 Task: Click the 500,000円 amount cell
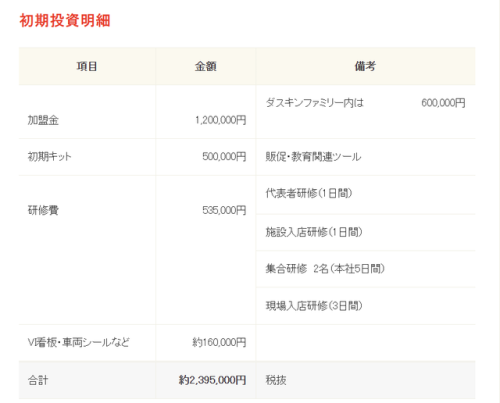click(x=224, y=156)
